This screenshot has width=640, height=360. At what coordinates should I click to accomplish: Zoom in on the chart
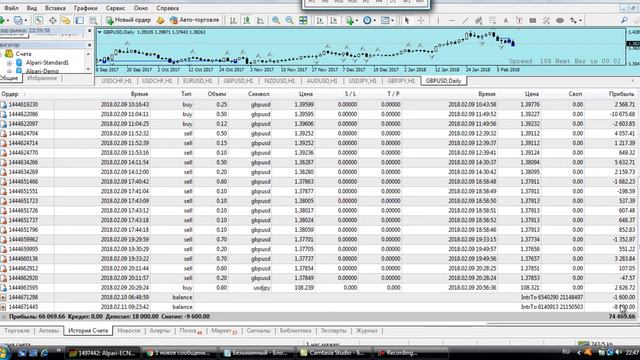pyautogui.click(x=276, y=20)
